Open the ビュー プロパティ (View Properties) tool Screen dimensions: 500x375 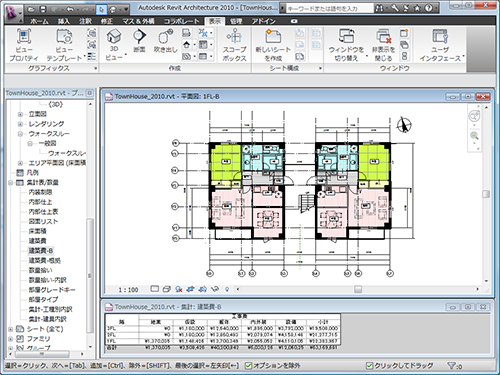(24, 37)
